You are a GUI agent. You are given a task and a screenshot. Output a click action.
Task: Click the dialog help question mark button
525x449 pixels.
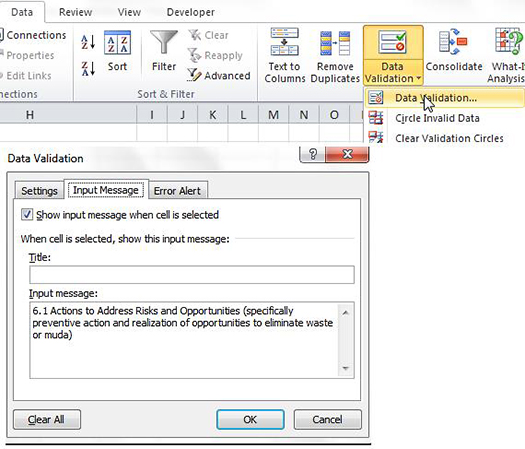(x=313, y=154)
